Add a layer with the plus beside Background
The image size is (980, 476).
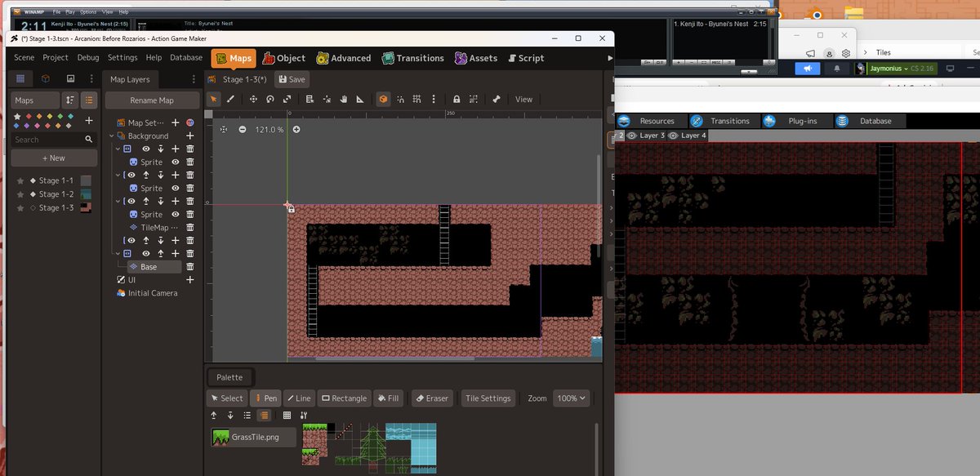[x=189, y=136]
